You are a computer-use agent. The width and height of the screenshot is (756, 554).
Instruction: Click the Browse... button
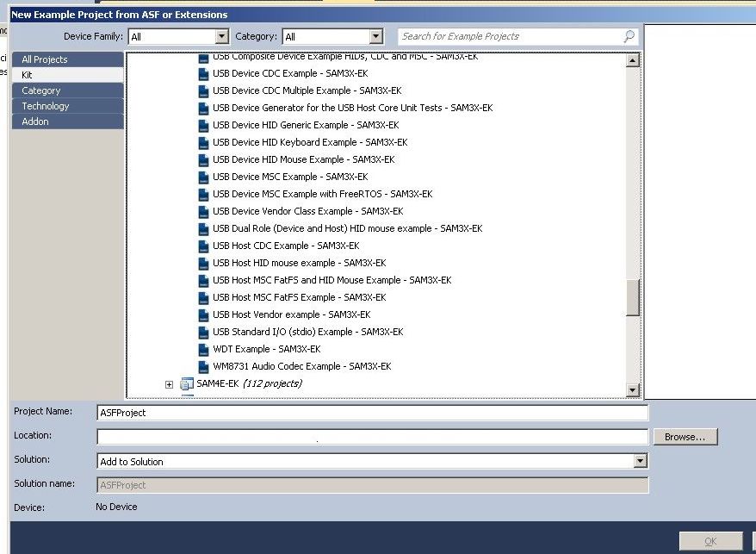685,437
